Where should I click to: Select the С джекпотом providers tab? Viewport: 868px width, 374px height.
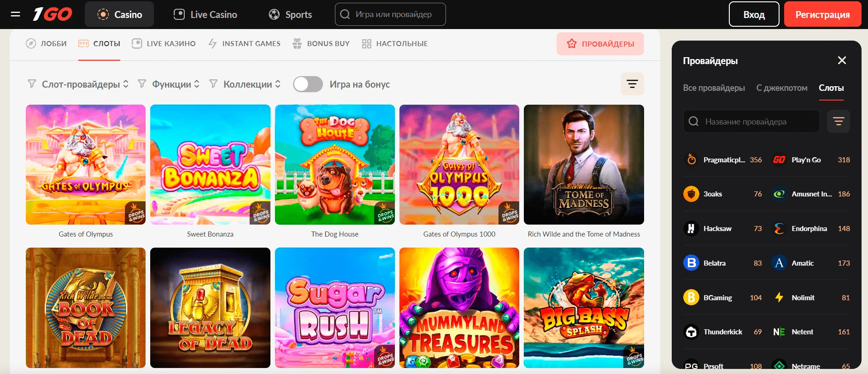click(781, 88)
